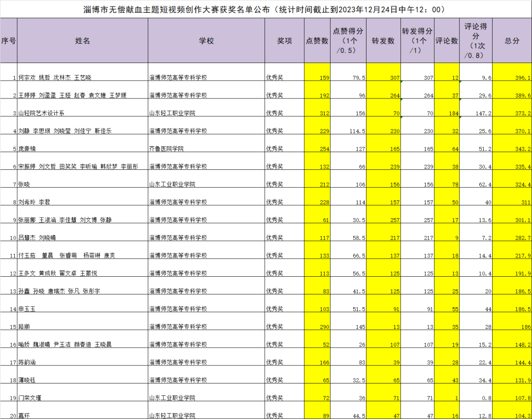The height and width of the screenshot is (419, 532).
Task: Select the 转发数 header cell
Action: pyautogui.click(x=383, y=41)
